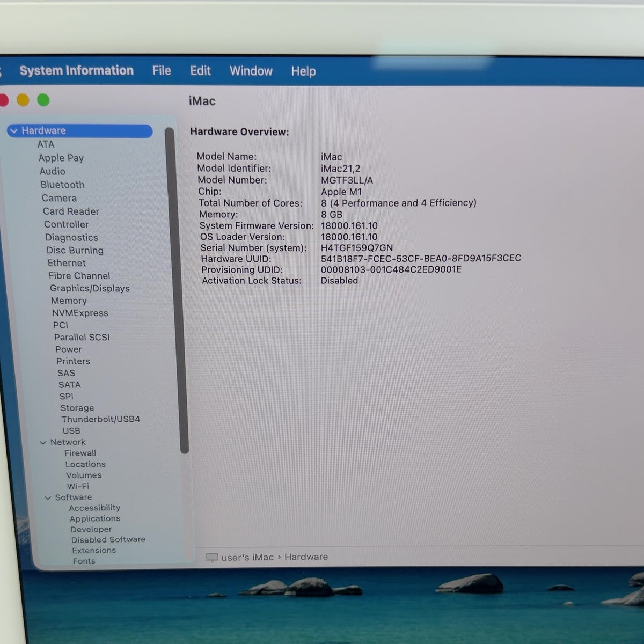
Task: Collapse the Network section chevron
Action: 43,443
